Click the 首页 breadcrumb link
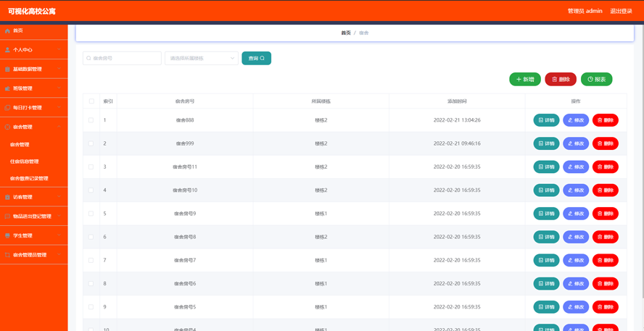Screen dimensions: 644x331 click(346, 33)
